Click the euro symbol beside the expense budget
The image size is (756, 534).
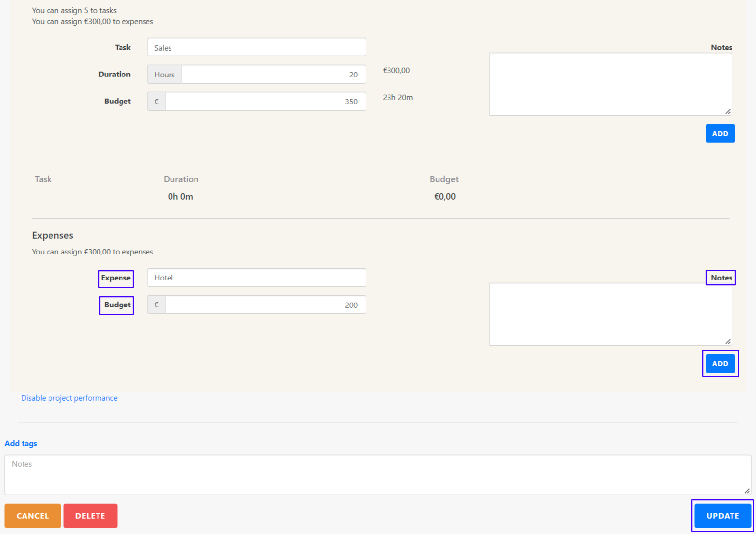(x=156, y=305)
